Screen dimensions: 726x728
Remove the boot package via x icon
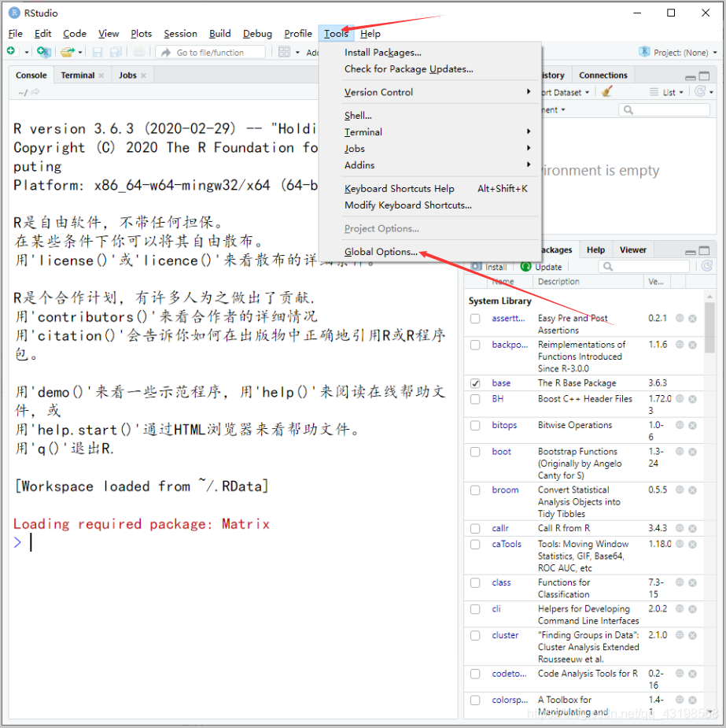click(x=693, y=452)
